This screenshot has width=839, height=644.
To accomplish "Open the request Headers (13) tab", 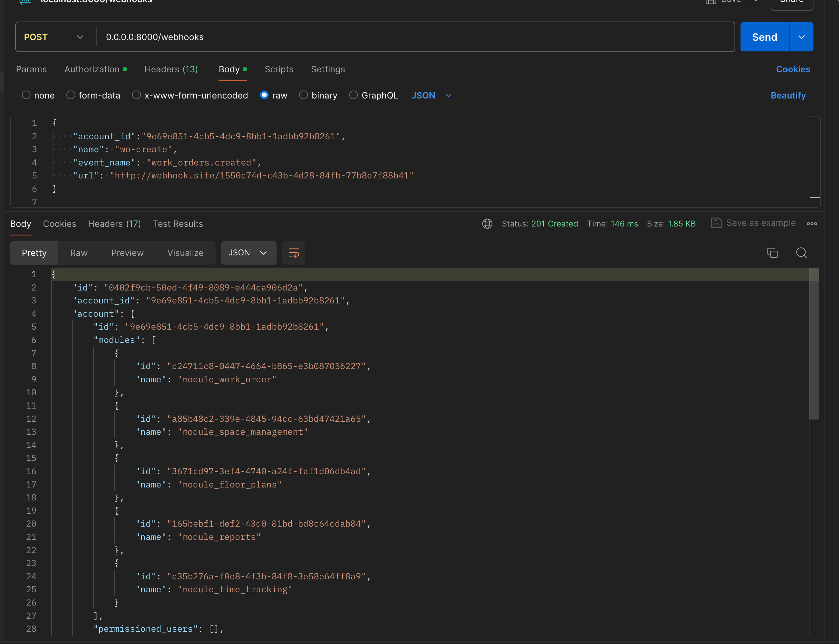I will click(x=171, y=69).
